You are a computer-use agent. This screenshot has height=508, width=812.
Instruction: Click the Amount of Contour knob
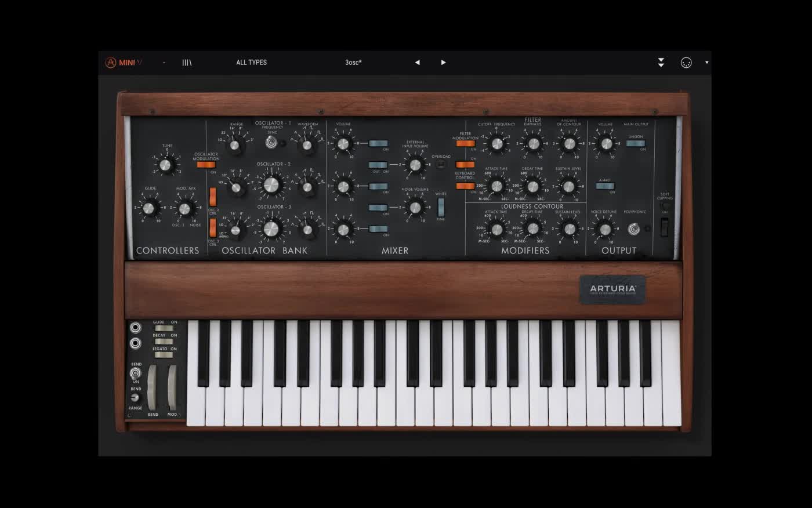[x=569, y=143]
